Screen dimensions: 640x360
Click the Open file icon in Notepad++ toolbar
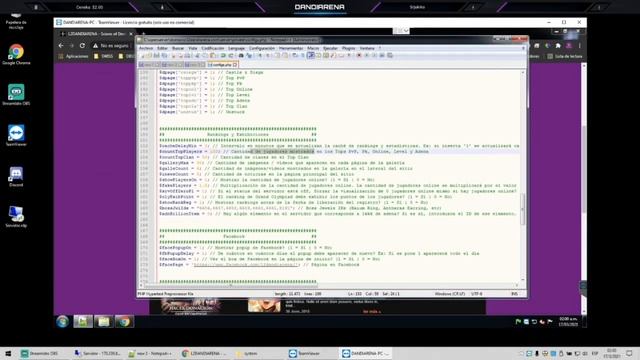coord(150,56)
